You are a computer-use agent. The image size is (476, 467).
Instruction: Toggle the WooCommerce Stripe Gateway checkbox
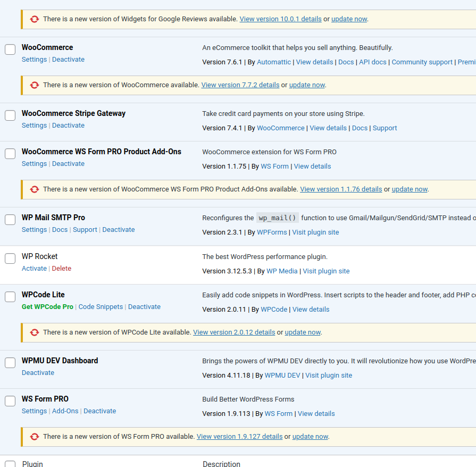pos(10,115)
